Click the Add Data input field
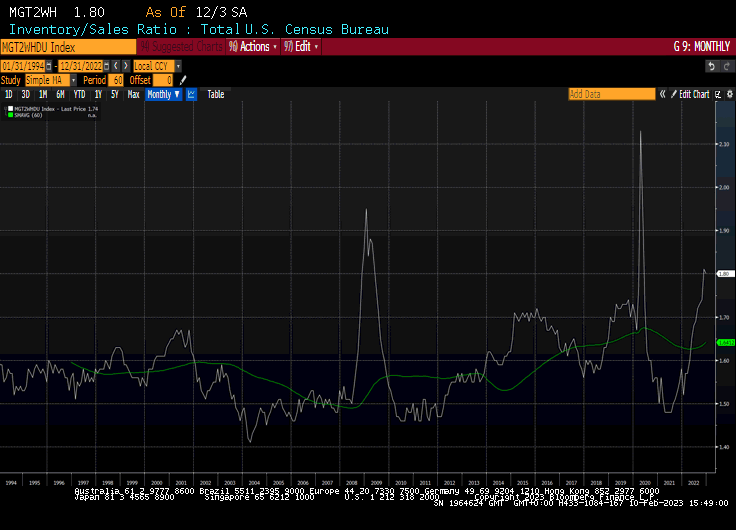 coord(610,94)
